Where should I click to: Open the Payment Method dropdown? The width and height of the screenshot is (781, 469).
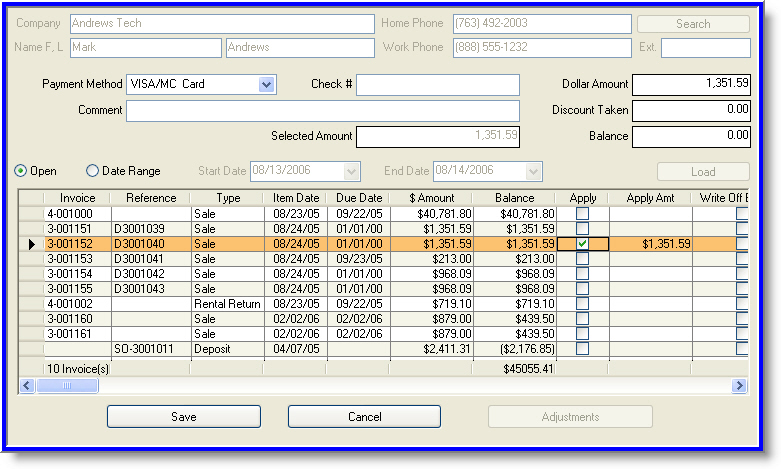click(266, 84)
